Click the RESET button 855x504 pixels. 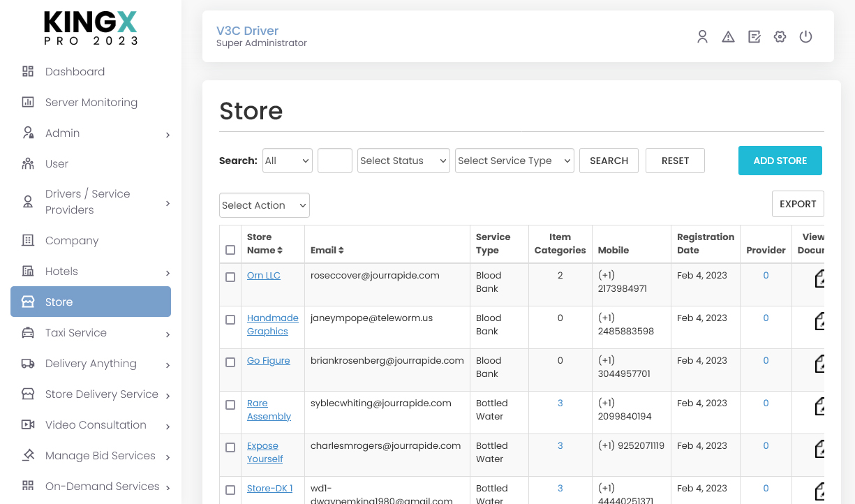point(675,161)
